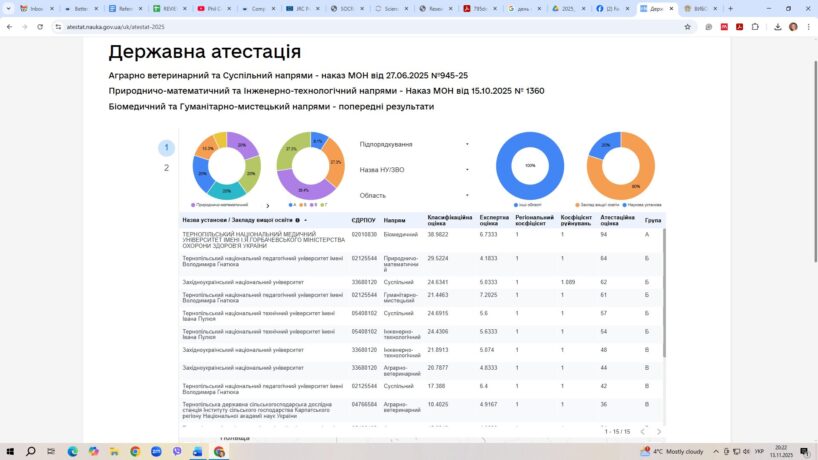
Task: Open the Назва НУ/ЗВО dropdown
Action: pos(414,169)
